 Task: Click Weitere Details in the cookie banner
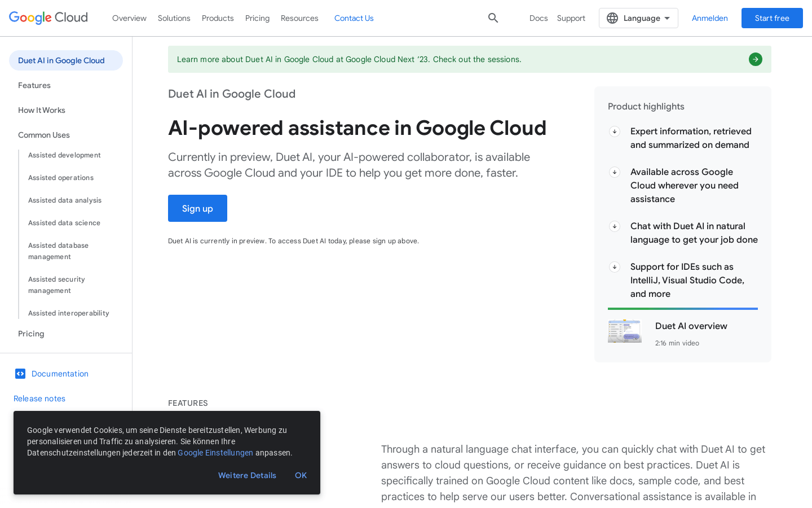(x=247, y=475)
